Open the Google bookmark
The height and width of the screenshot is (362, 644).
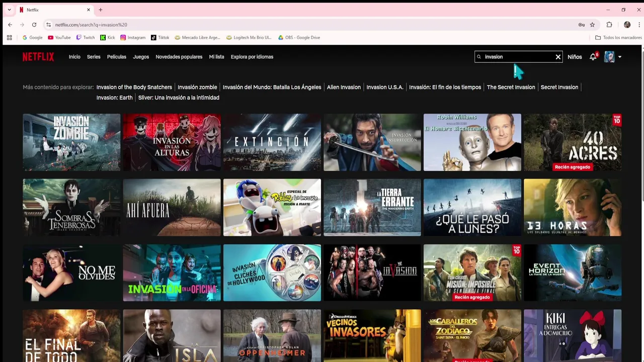pos(32,38)
